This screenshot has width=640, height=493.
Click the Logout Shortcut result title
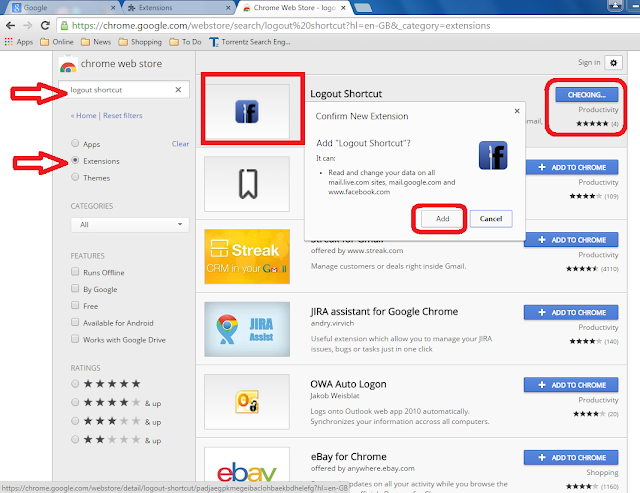[346, 94]
